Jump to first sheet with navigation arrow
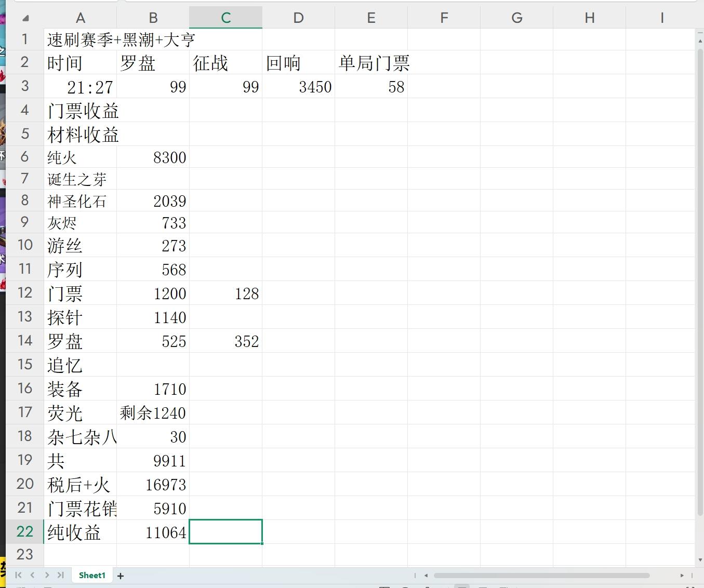Viewport: 704px width, 588px height. [19, 575]
